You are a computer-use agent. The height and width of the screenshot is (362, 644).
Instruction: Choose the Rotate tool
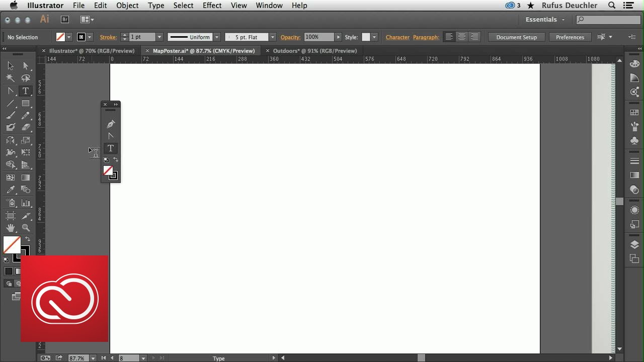point(11,140)
